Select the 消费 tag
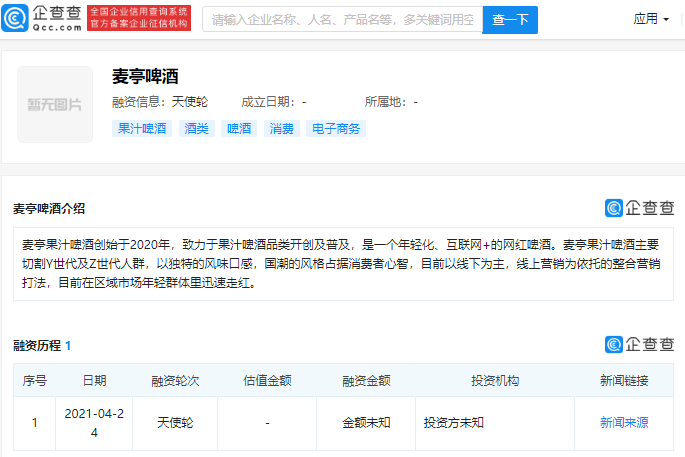The width and height of the screenshot is (685, 457). (x=282, y=128)
